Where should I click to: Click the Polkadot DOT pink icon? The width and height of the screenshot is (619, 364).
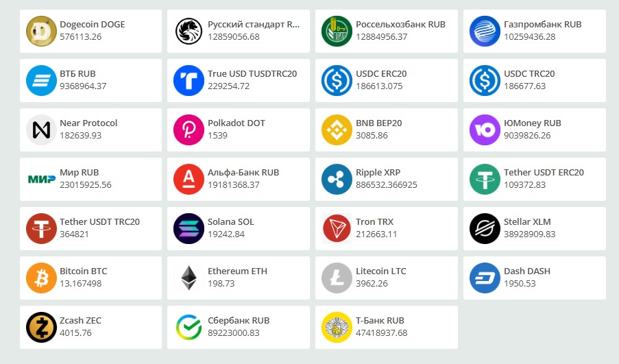click(189, 130)
